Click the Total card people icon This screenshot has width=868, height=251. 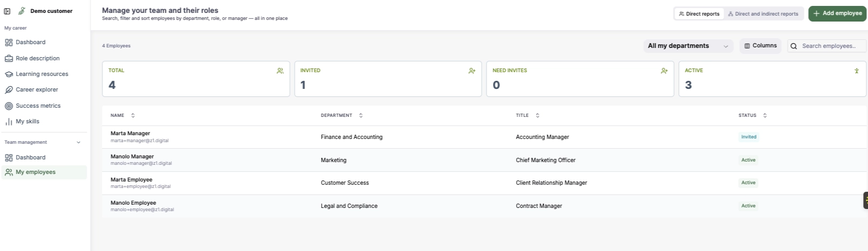[x=280, y=71]
